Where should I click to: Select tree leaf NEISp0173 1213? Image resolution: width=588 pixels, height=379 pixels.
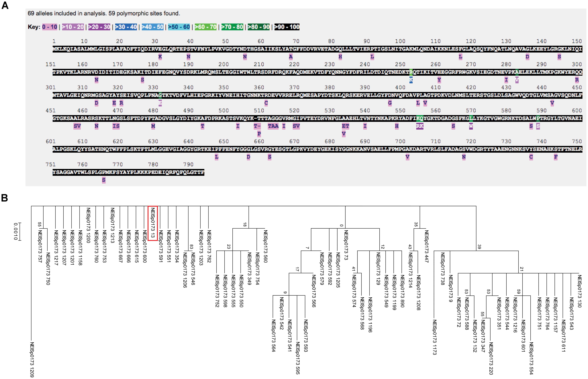click(x=112, y=225)
